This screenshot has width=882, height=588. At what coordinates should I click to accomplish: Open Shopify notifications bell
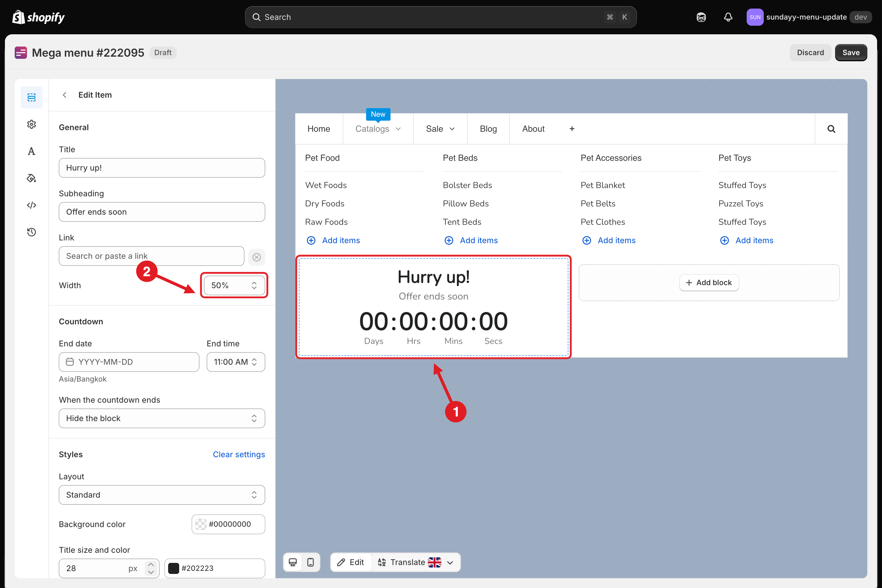click(x=728, y=17)
